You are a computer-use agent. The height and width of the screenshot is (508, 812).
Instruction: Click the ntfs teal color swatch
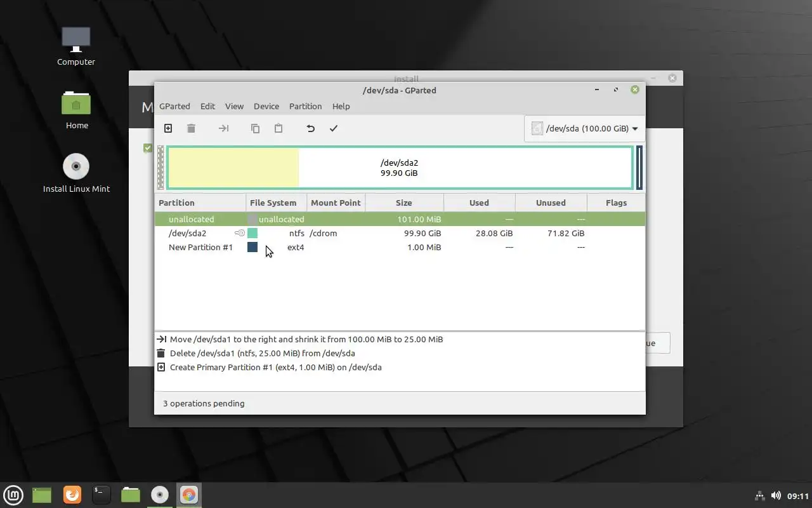tap(252, 233)
